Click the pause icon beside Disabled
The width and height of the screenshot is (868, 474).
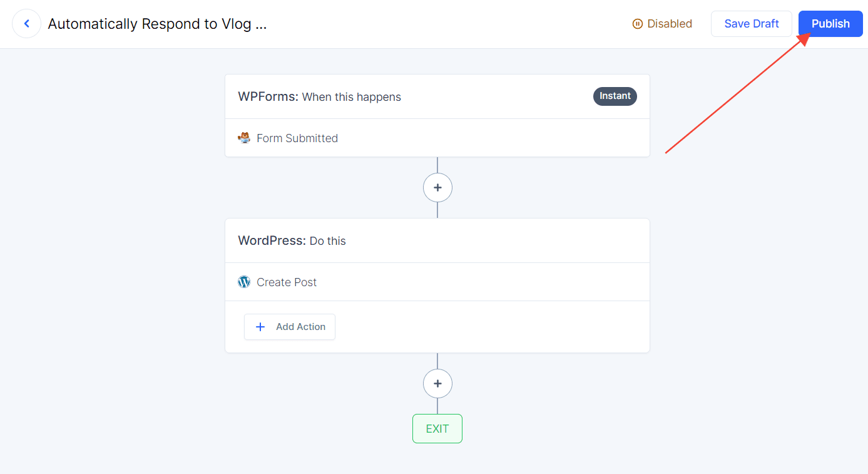pyautogui.click(x=638, y=24)
